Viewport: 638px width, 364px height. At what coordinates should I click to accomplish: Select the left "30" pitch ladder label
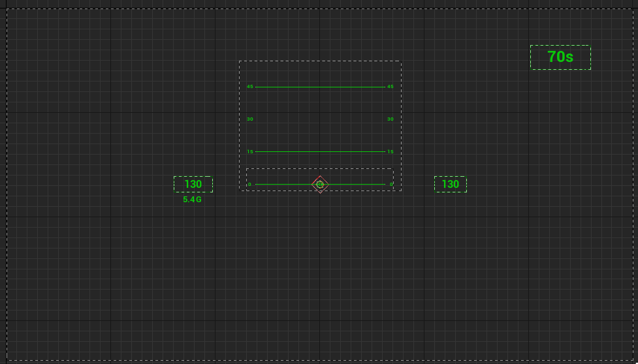tap(250, 119)
